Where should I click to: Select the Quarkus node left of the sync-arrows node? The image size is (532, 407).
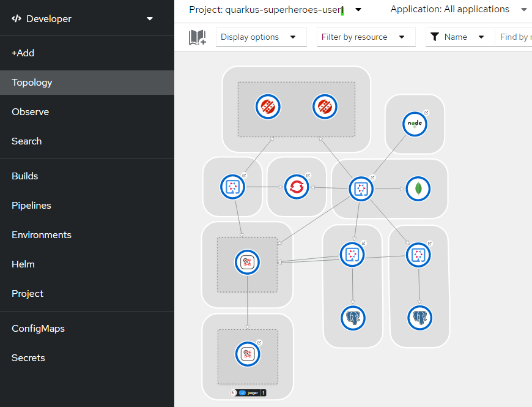[233, 187]
